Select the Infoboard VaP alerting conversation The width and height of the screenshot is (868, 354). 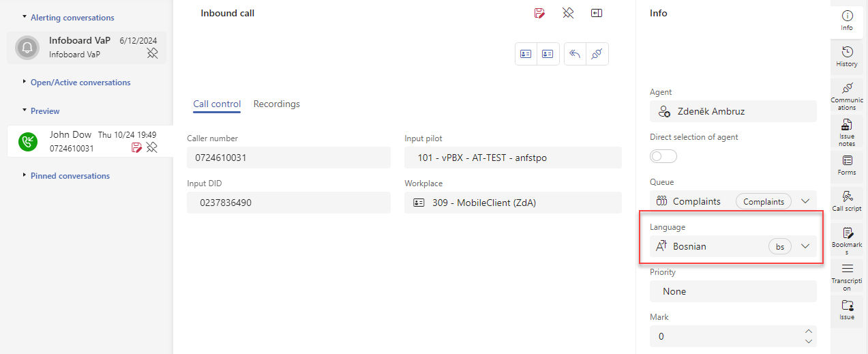coord(87,47)
